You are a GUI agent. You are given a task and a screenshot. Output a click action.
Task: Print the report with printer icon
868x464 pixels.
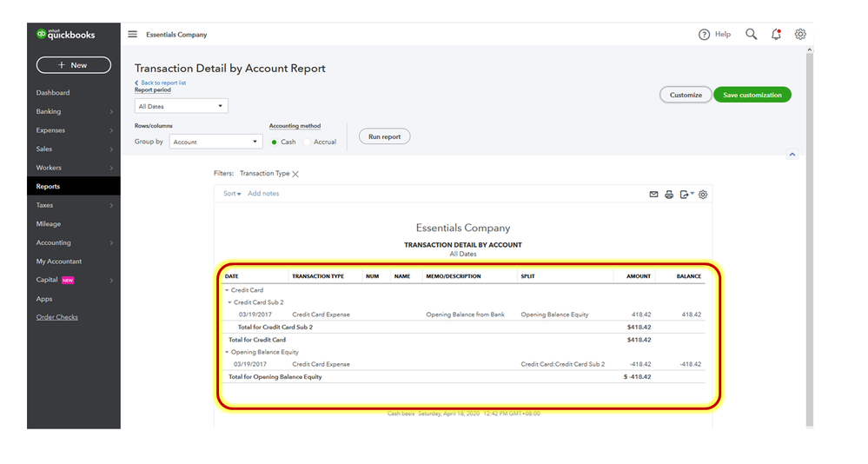click(669, 195)
